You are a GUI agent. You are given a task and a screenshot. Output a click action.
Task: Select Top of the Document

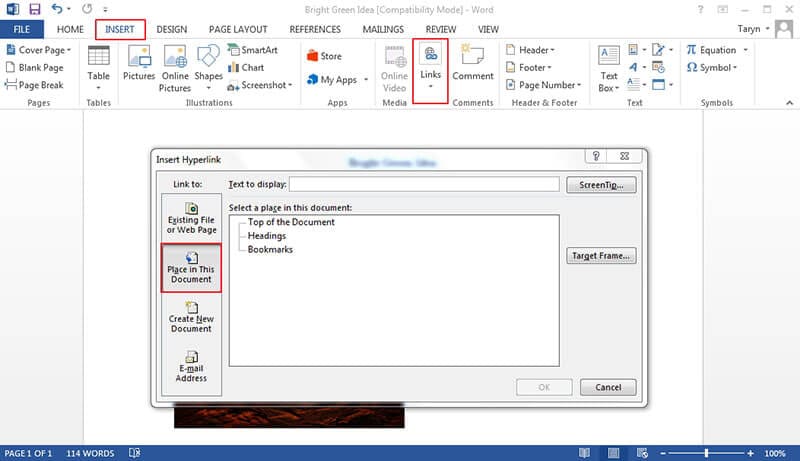click(x=291, y=222)
